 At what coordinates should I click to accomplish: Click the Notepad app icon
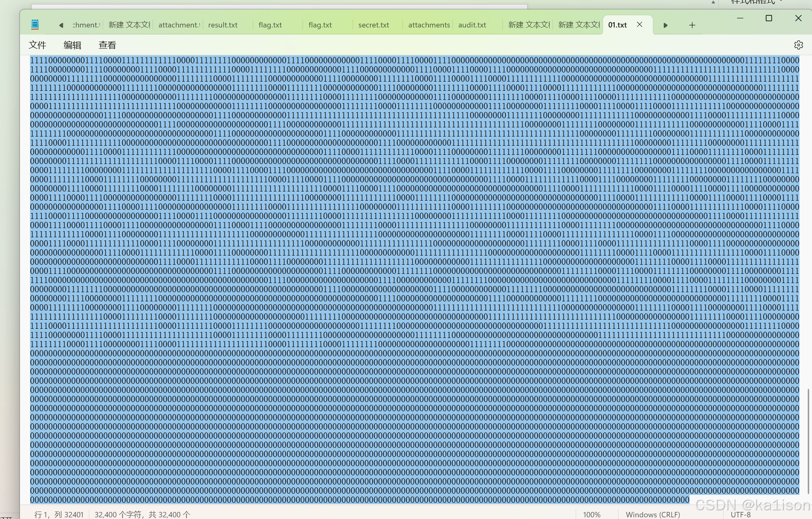(35, 25)
